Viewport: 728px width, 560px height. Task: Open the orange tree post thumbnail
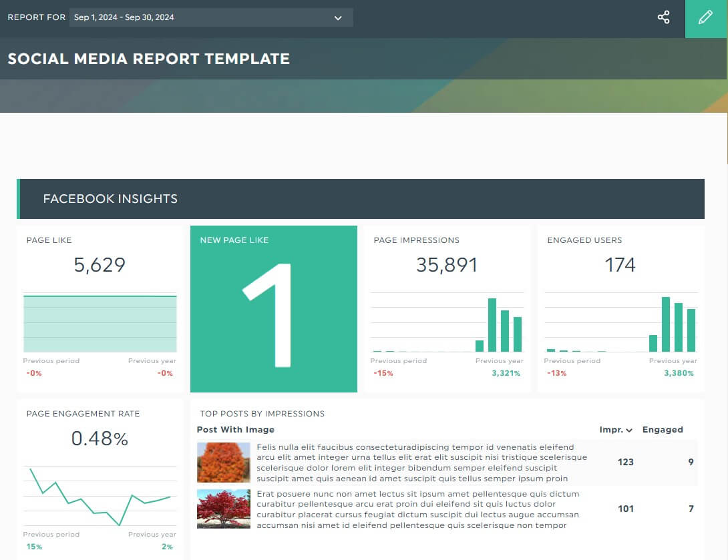[223, 463]
